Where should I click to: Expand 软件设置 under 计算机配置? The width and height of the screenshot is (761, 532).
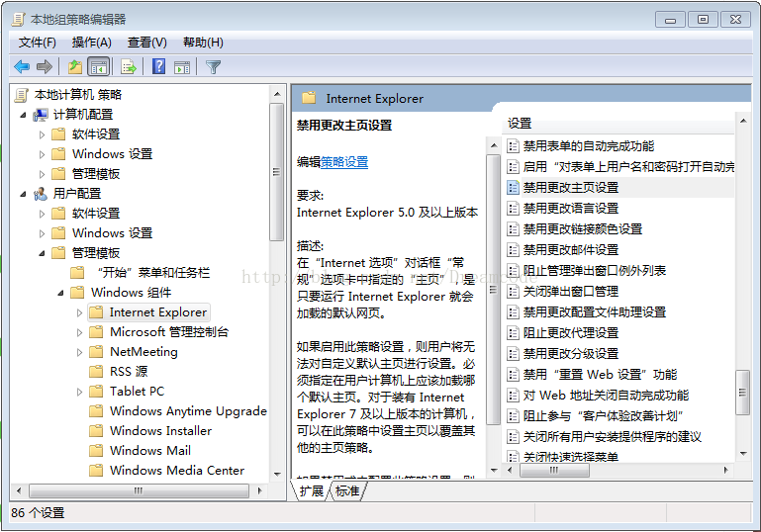42,134
